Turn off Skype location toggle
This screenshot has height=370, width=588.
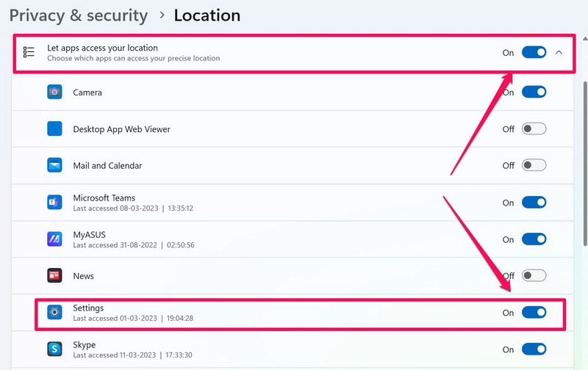[x=534, y=349]
